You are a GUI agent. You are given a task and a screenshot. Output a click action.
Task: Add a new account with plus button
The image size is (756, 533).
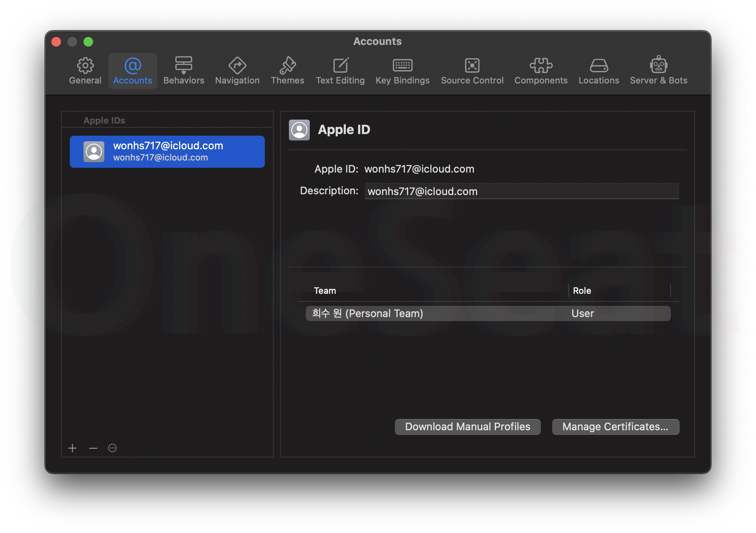pos(72,448)
